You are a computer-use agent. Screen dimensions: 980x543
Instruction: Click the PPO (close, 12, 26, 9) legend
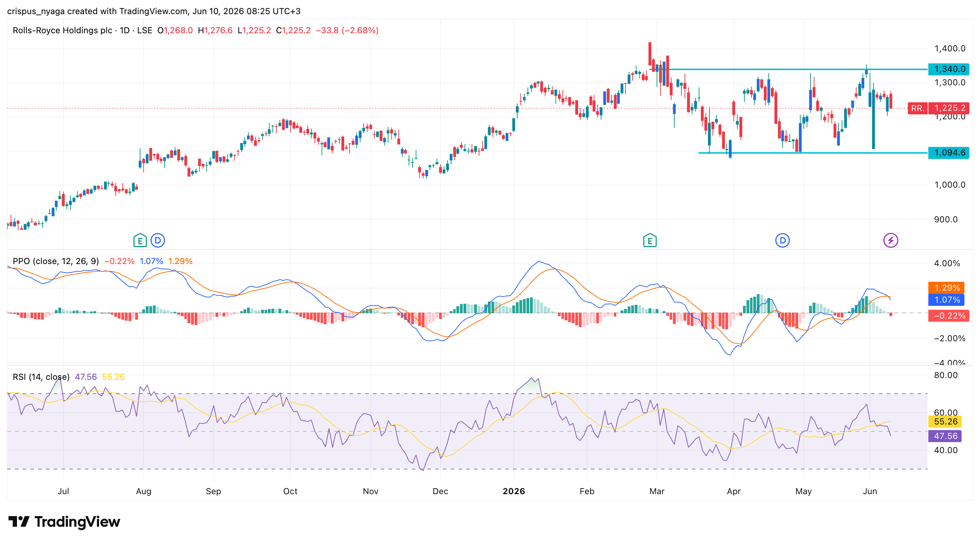tap(56, 261)
